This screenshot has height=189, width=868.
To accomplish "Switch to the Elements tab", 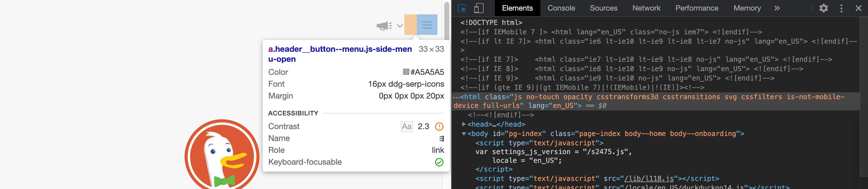I will (517, 8).
